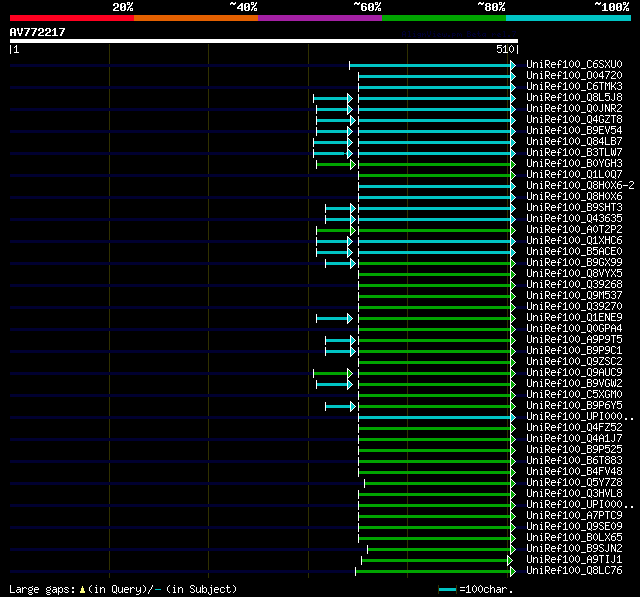Click the green ~80% legend segment
This screenshot has width=640, height=597.
coord(444,18)
